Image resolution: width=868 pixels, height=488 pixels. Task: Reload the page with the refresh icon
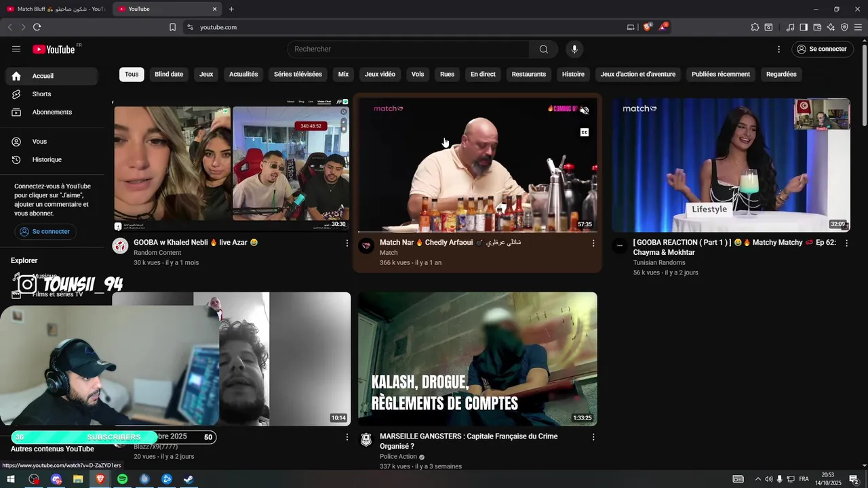click(37, 27)
